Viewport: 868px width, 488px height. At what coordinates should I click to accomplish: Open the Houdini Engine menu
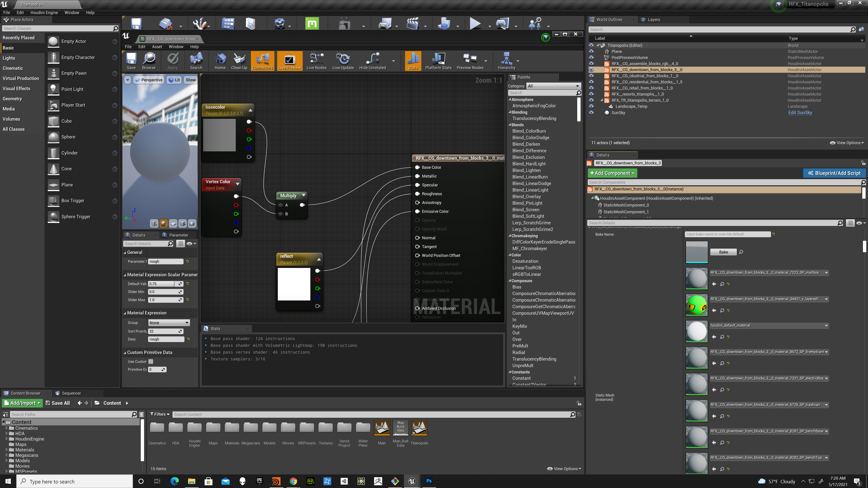tap(44, 12)
